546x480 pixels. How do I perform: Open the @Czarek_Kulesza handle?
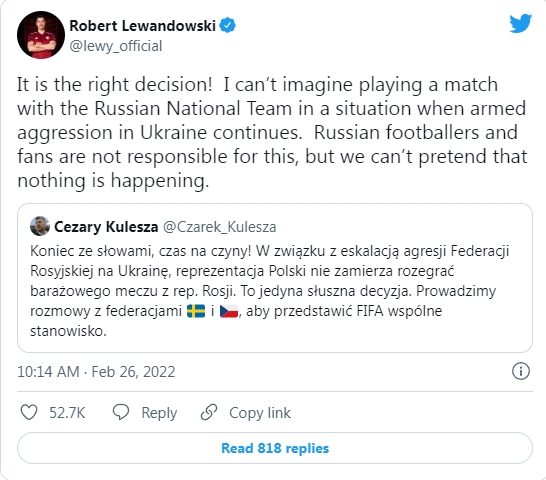click(x=220, y=227)
